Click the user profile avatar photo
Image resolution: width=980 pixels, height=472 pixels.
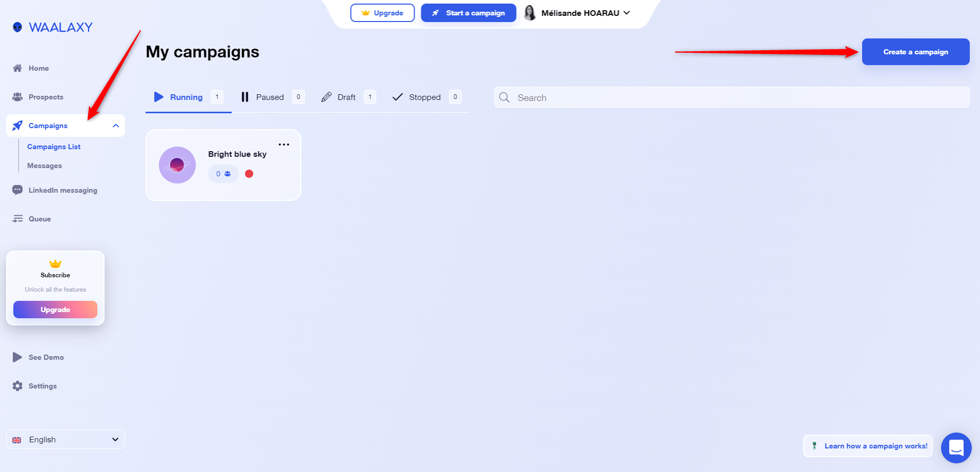pyautogui.click(x=530, y=13)
